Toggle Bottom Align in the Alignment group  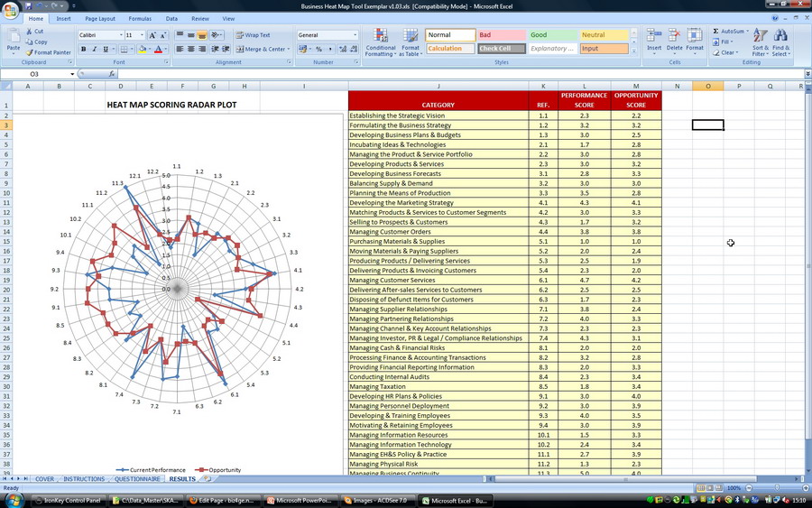coord(202,35)
